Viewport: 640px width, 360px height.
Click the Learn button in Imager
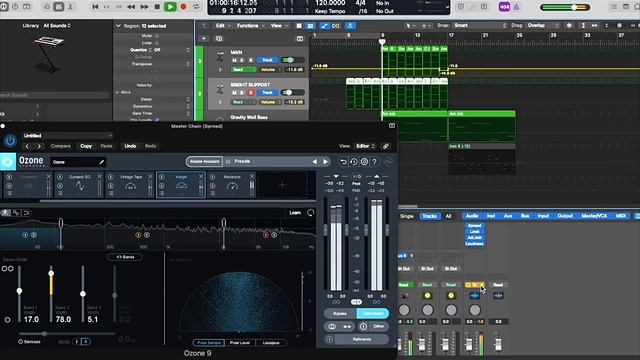click(295, 213)
